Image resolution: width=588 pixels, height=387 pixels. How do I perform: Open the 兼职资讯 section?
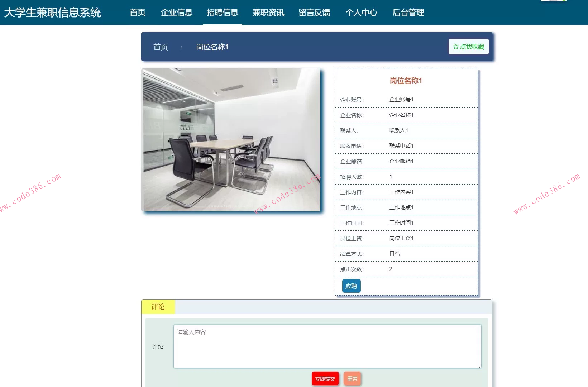coord(268,13)
